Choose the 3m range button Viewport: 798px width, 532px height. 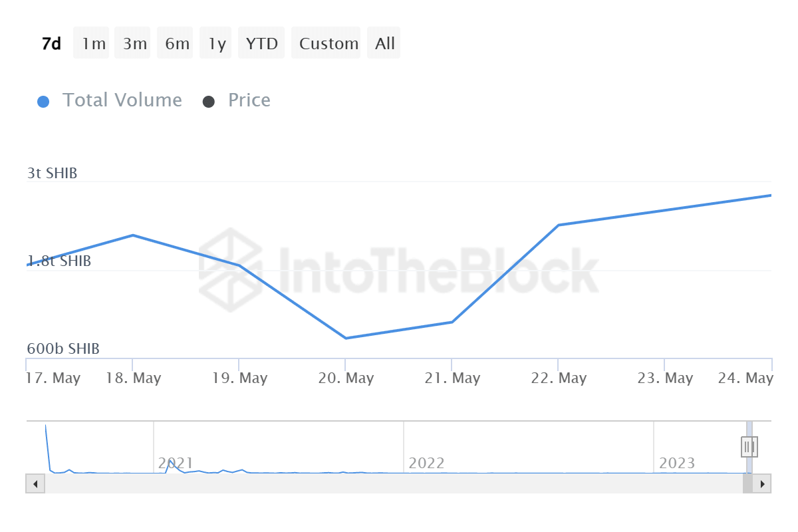click(134, 44)
